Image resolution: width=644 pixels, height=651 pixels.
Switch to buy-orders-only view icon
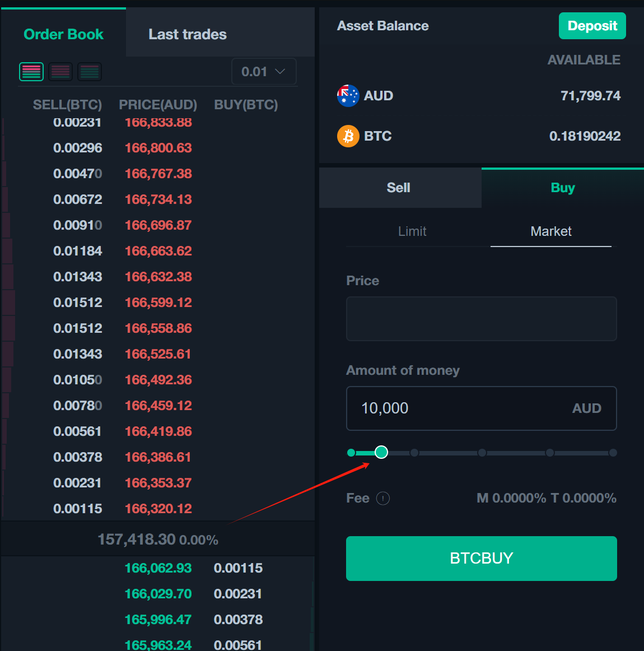tap(90, 72)
